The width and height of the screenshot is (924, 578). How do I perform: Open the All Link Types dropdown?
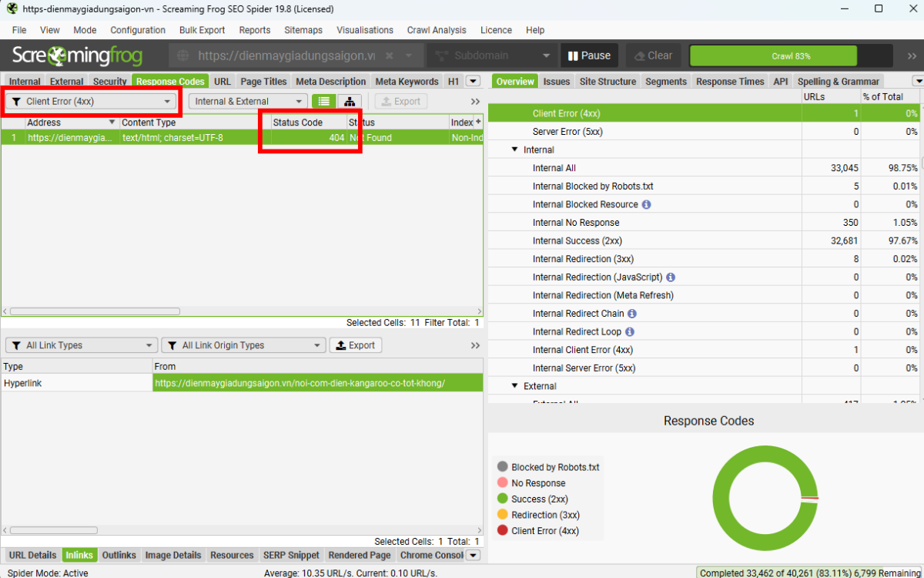click(81, 345)
